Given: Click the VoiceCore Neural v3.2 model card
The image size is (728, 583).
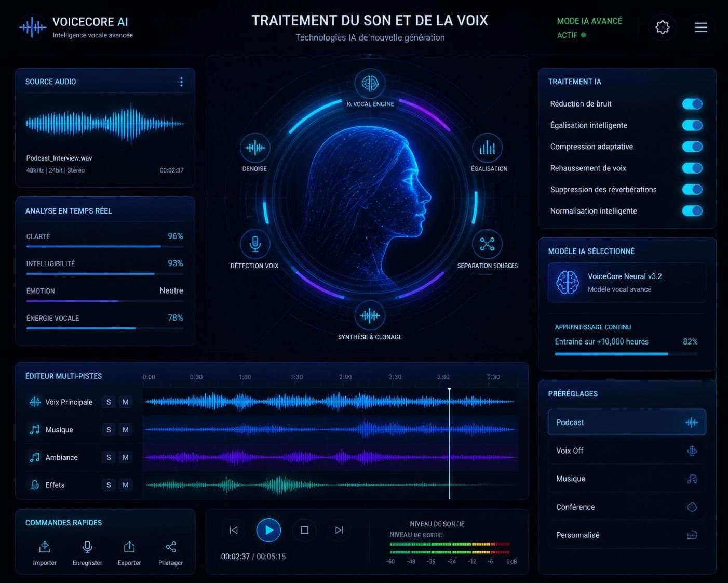Looking at the screenshot, I should pyautogui.click(x=627, y=283).
